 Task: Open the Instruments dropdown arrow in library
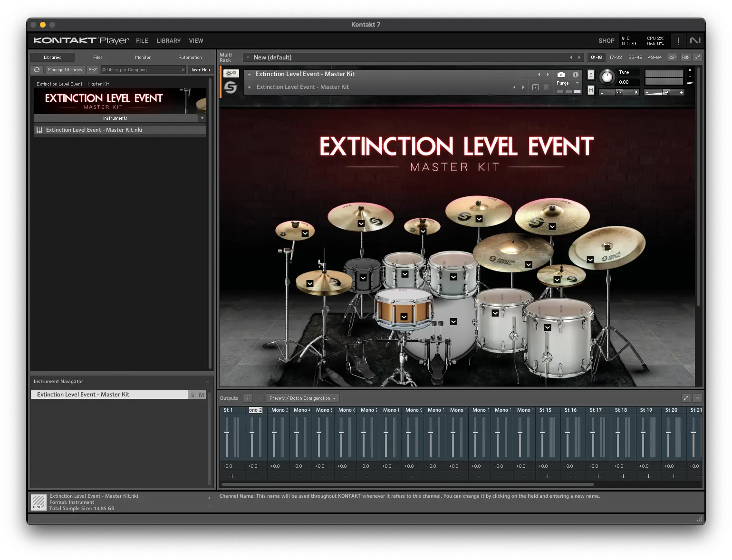coord(202,118)
